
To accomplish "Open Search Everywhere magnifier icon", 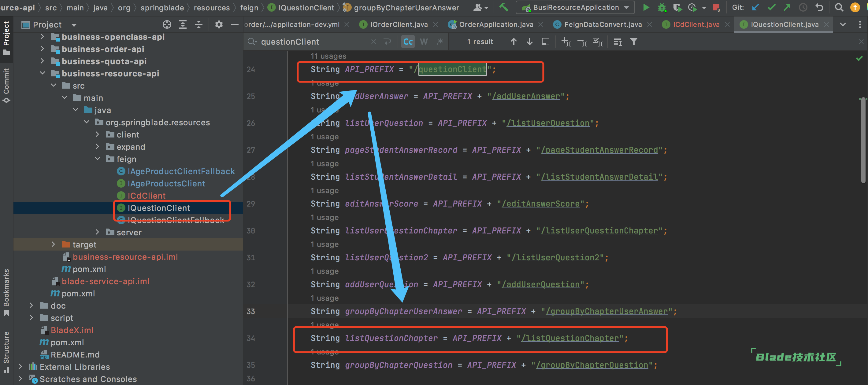I will point(839,7).
